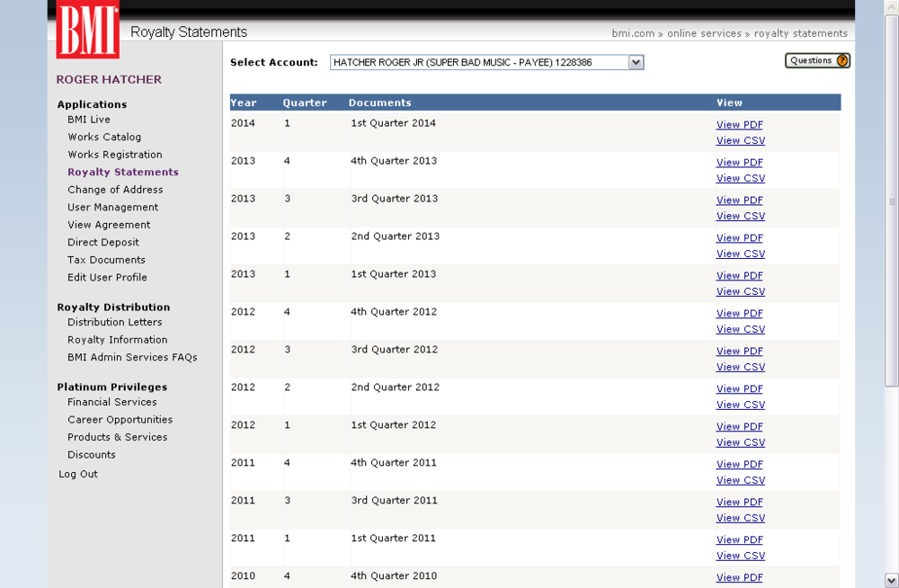Open Products & Services

[118, 437]
